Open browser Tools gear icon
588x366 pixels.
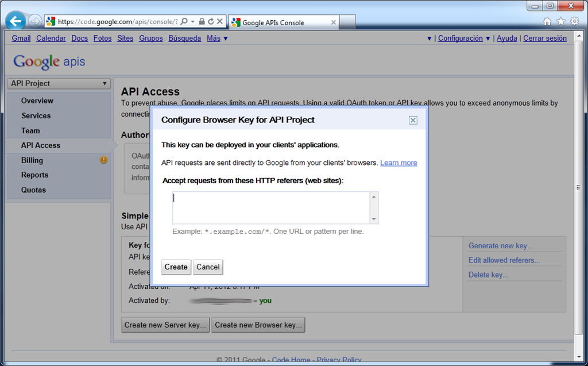[x=574, y=21]
